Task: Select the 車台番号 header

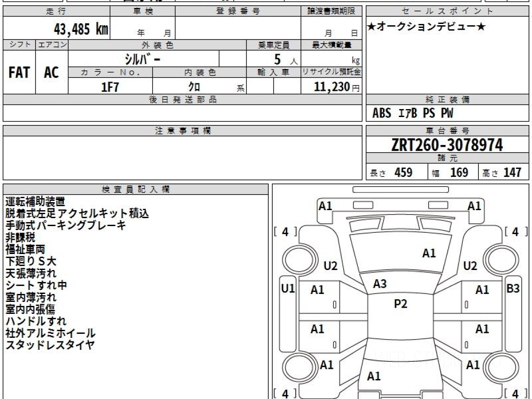Action: click(448, 131)
